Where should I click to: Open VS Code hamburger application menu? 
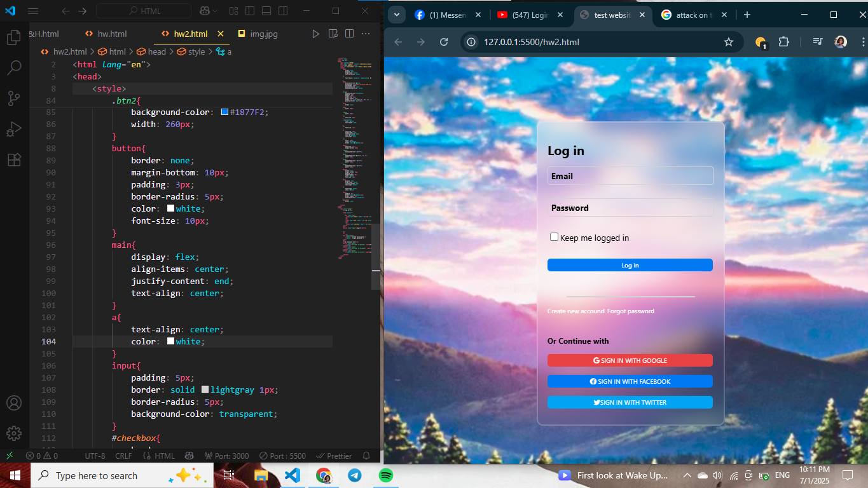(x=33, y=11)
